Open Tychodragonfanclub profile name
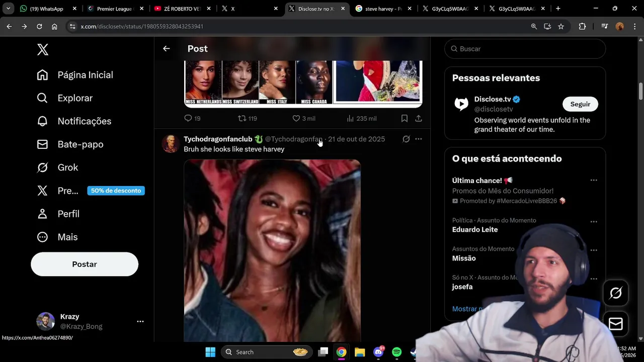The image size is (644, 362). pos(218,139)
